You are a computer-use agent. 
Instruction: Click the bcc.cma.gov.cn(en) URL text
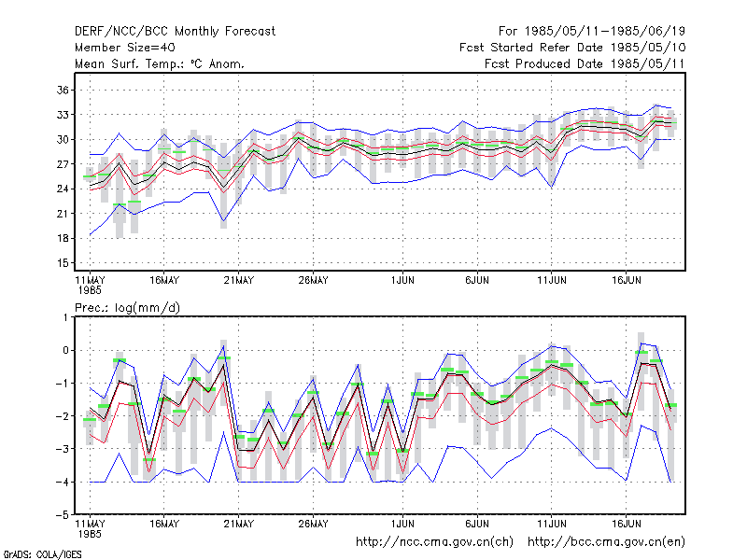[x=606, y=542]
